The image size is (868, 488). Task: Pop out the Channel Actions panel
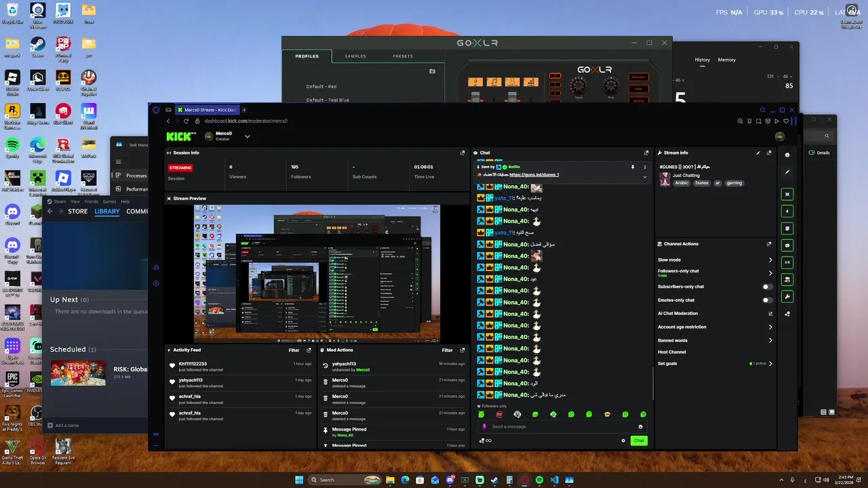coord(769,244)
